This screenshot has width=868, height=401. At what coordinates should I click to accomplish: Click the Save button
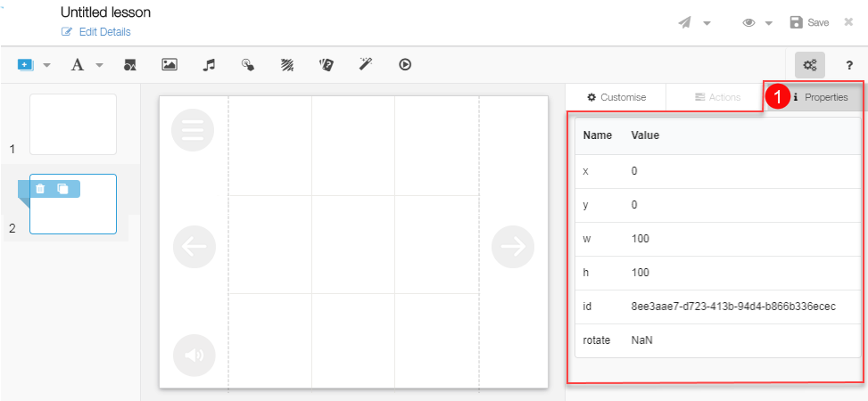809,22
